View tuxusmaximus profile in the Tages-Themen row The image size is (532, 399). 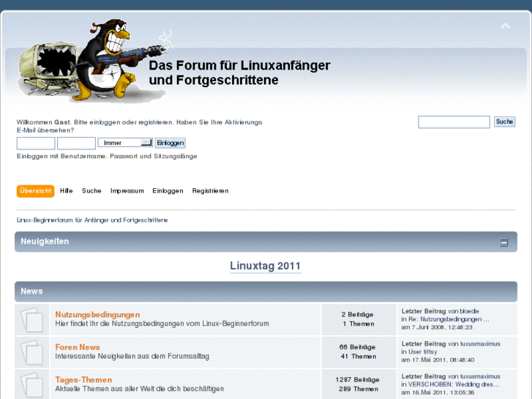[x=480, y=376]
